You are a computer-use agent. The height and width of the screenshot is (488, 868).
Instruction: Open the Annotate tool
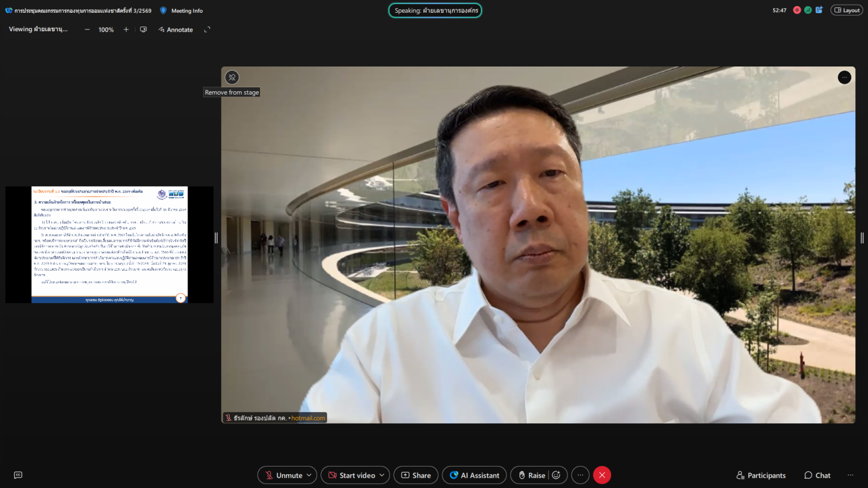point(176,29)
